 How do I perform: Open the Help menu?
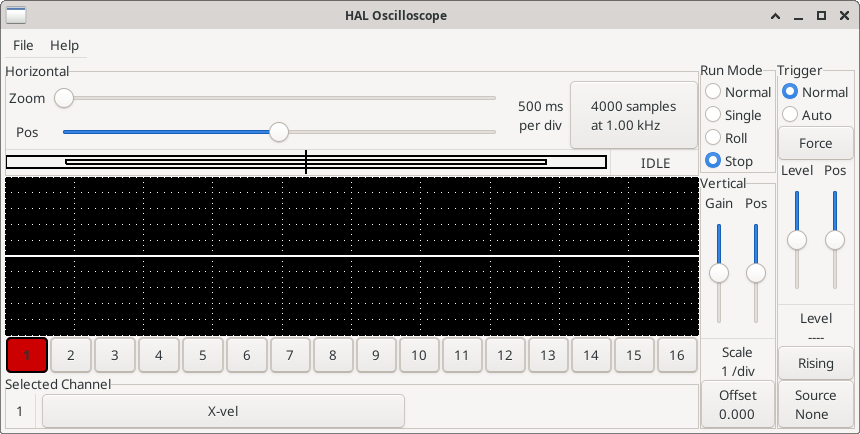[64, 45]
